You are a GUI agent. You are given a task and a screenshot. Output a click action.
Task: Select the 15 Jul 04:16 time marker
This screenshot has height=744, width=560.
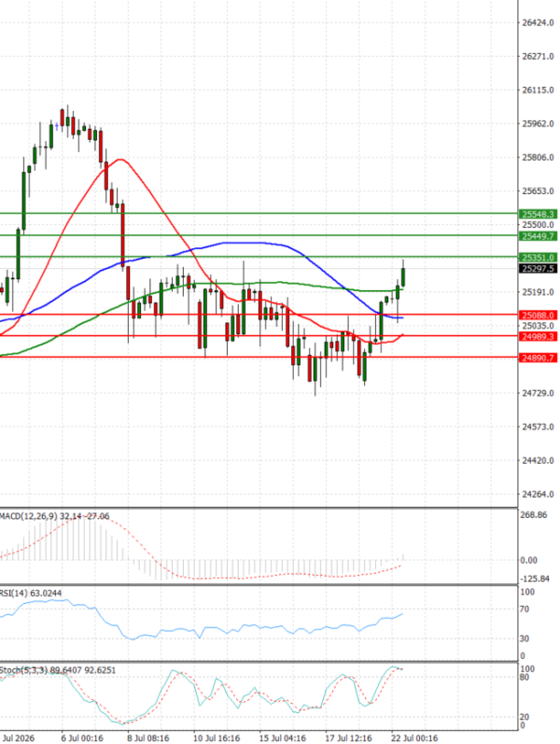pyautogui.click(x=283, y=738)
